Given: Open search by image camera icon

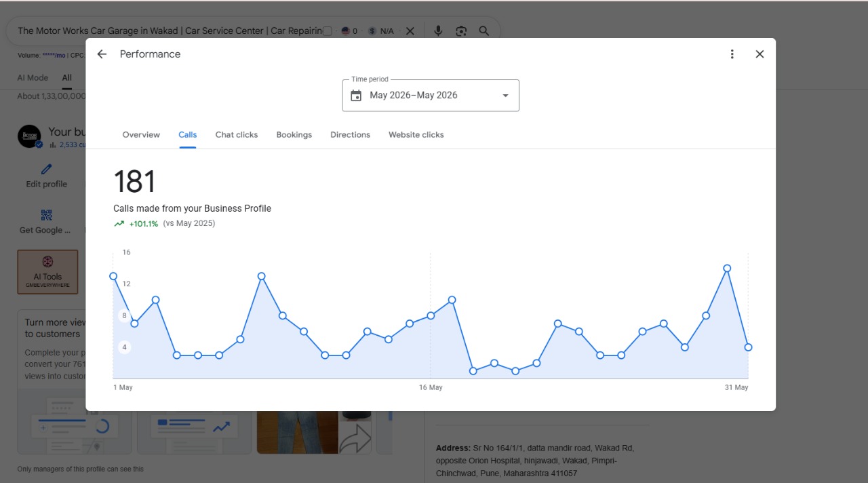Looking at the screenshot, I should pos(461,31).
